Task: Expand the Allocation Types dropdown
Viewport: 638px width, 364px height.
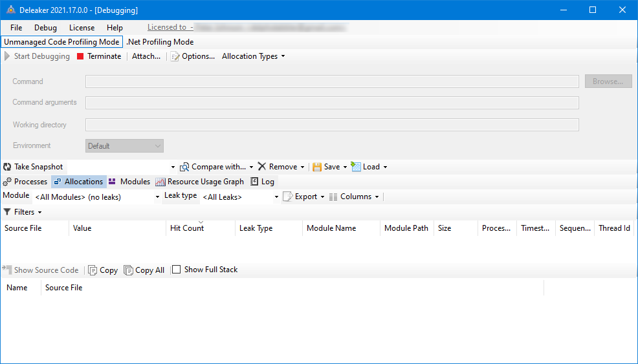Action: tap(283, 56)
